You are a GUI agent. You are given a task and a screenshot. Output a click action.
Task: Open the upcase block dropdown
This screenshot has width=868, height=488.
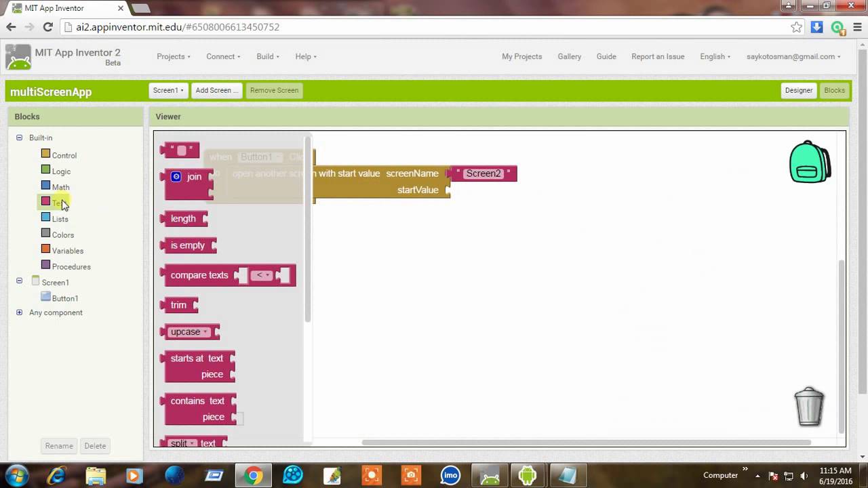coord(190,332)
